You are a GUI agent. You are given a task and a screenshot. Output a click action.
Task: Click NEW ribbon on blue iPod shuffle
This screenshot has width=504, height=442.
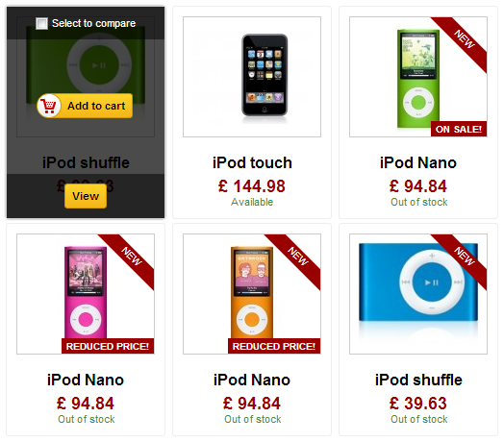point(464,257)
